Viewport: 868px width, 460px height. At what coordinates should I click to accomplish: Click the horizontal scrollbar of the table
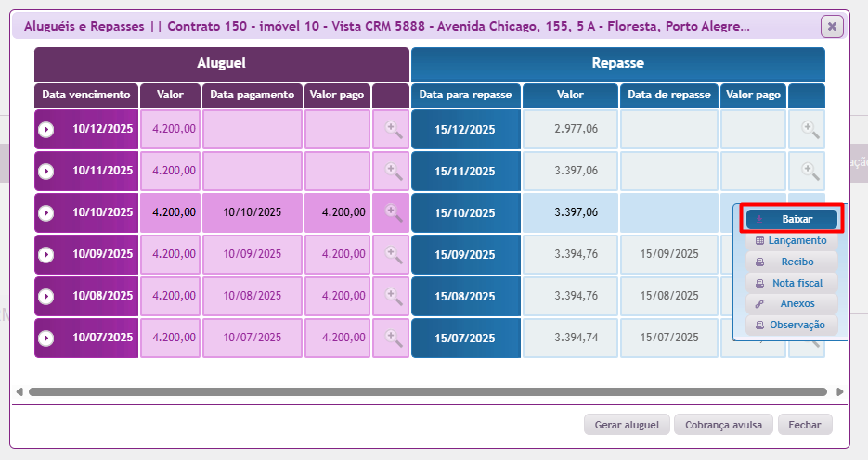click(427, 392)
